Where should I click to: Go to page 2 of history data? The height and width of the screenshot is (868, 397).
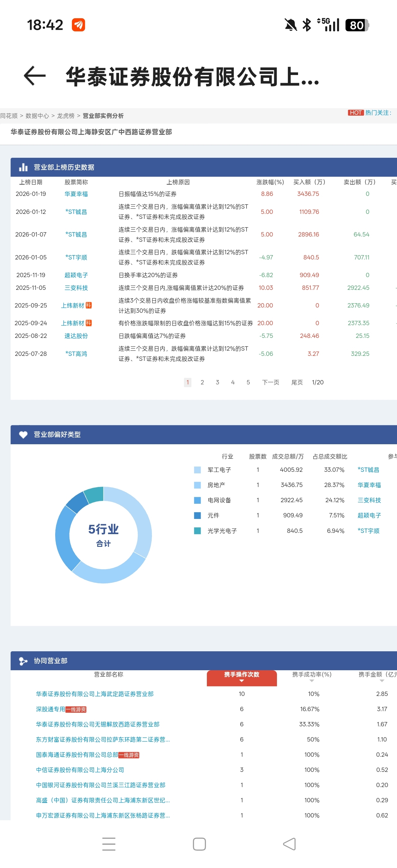tap(202, 382)
